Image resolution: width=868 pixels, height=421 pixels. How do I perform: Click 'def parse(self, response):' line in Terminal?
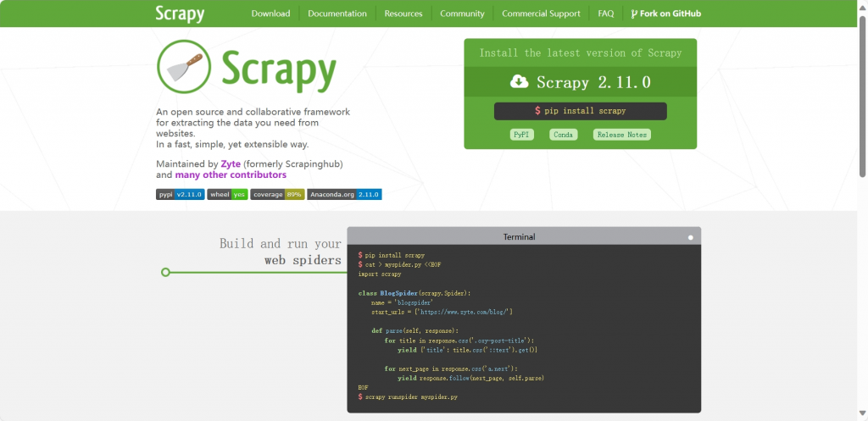pos(415,331)
